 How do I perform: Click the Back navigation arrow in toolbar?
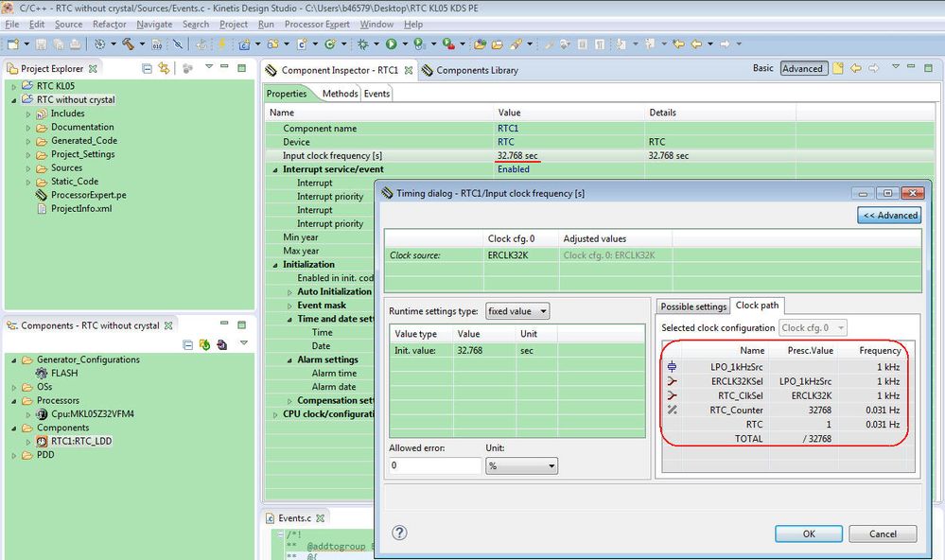[x=696, y=44]
